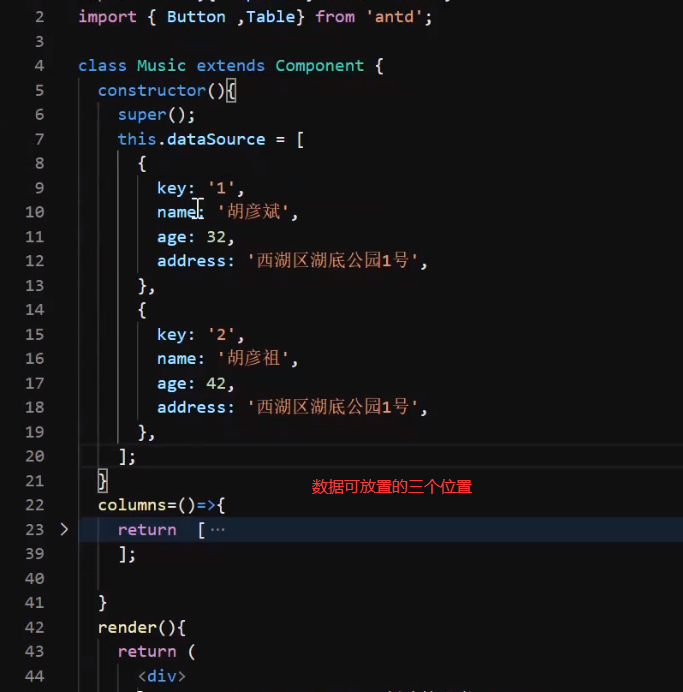The image size is (683, 692).
Task: Click the age value 32
Action: point(216,237)
